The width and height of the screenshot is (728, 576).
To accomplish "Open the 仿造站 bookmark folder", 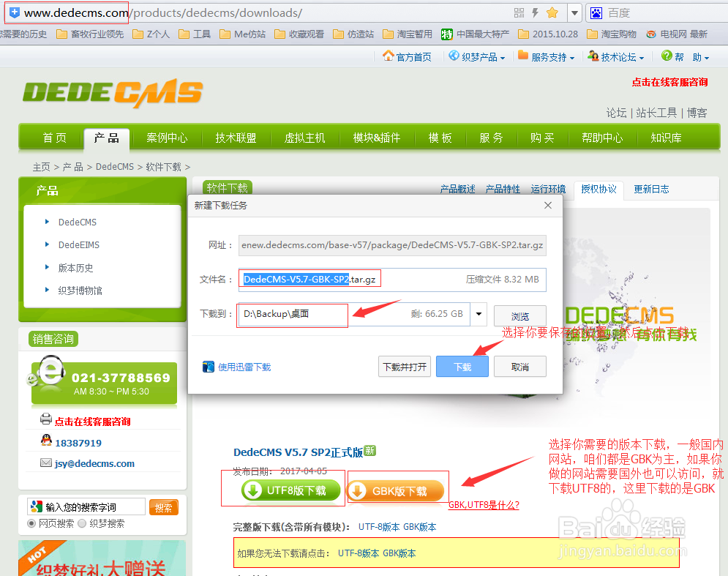I will [353, 34].
